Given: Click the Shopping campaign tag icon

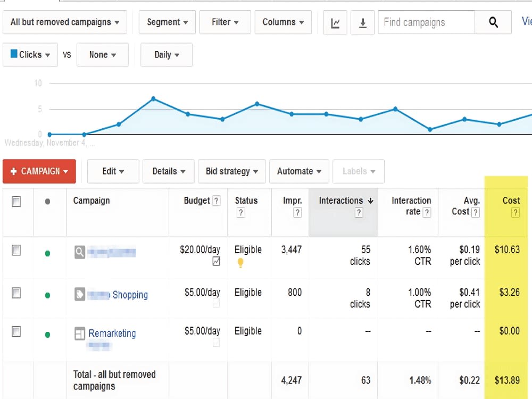Looking at the screenshot, I should (x=79, y=294).
